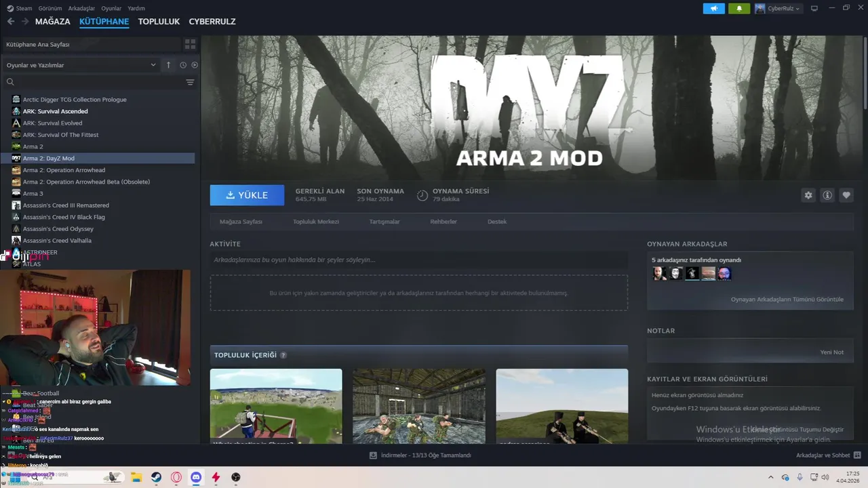
Task: Open Rehberler link
Action: tap(443, 222)
